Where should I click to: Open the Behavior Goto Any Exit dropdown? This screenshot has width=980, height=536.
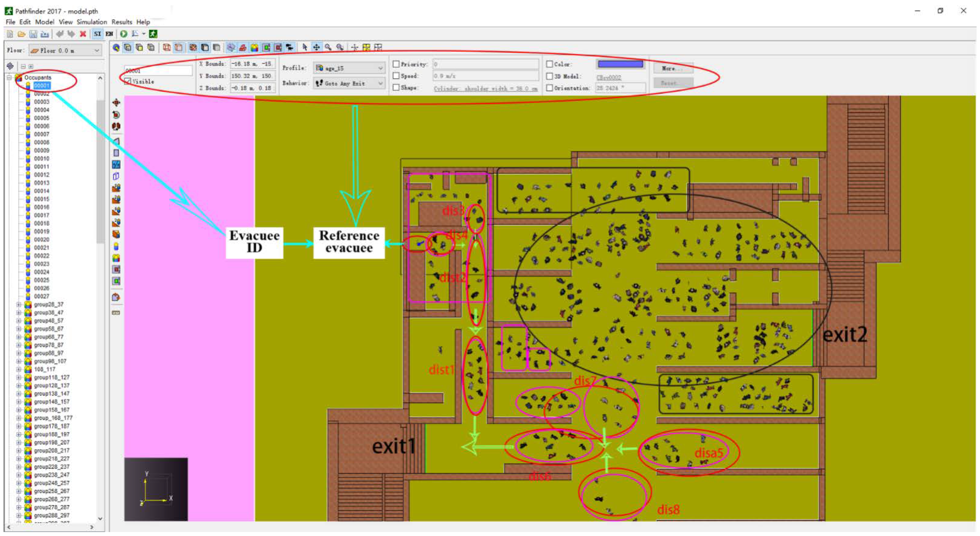coord(349,83)
